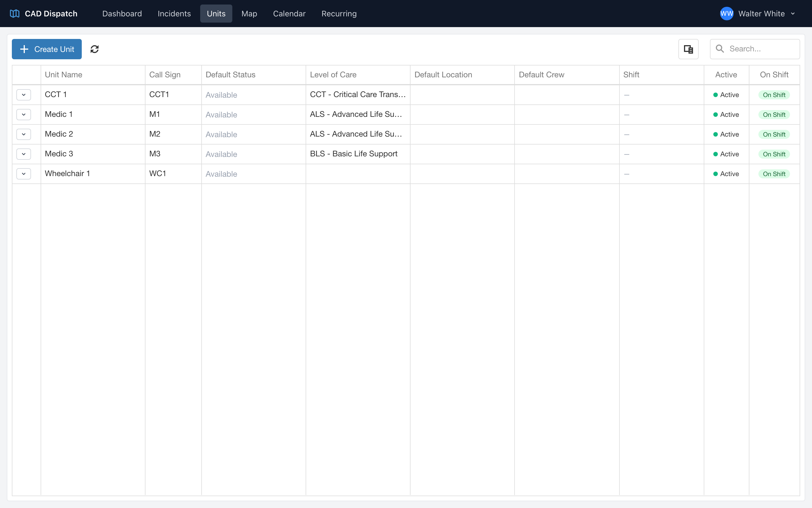Click CCT - Critical Care Trans… cell
This screenshot has width=812, height=508.
coord(358,95)
